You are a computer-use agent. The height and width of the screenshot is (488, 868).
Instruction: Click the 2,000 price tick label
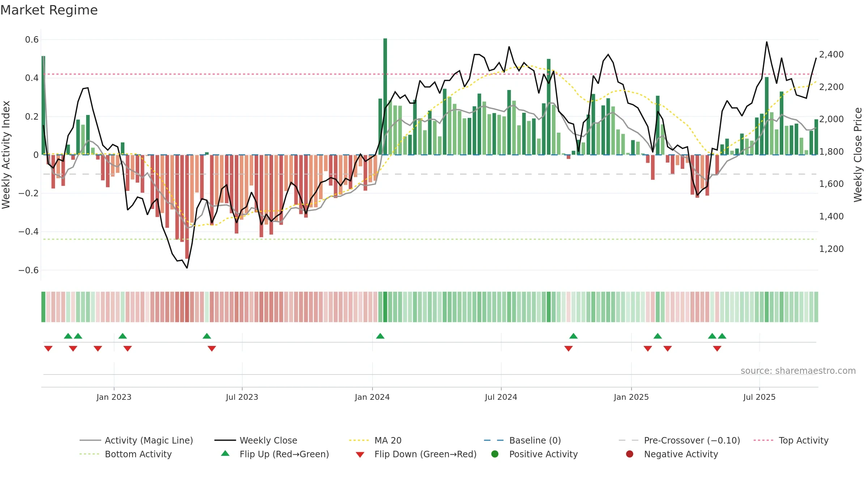(x=831, y=119)
